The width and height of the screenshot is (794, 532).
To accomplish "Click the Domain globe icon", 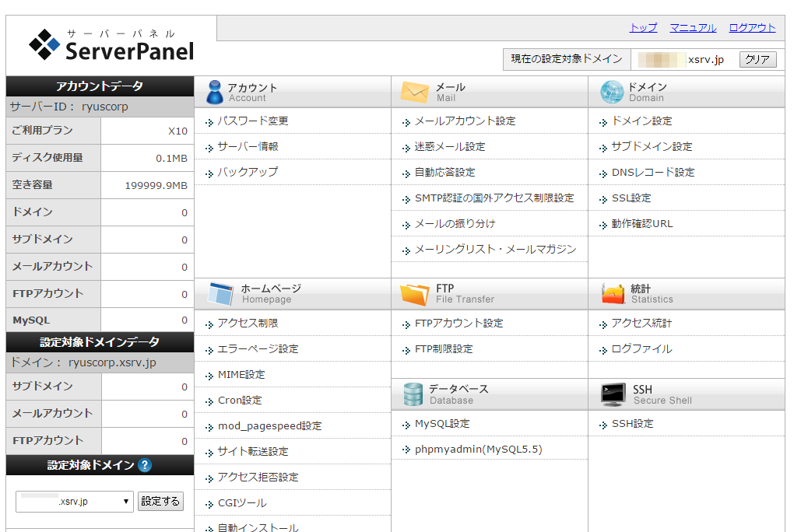I will click(612, 93).
